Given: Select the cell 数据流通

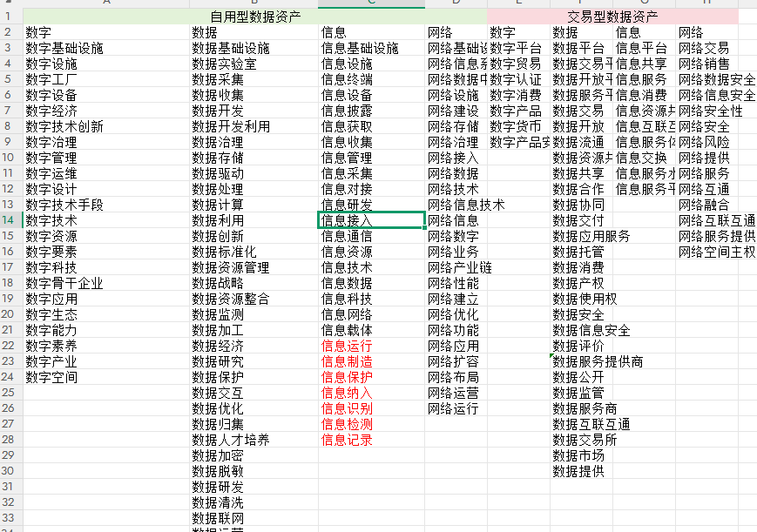Looking at the screenshot, I should [x=581, y=142].
